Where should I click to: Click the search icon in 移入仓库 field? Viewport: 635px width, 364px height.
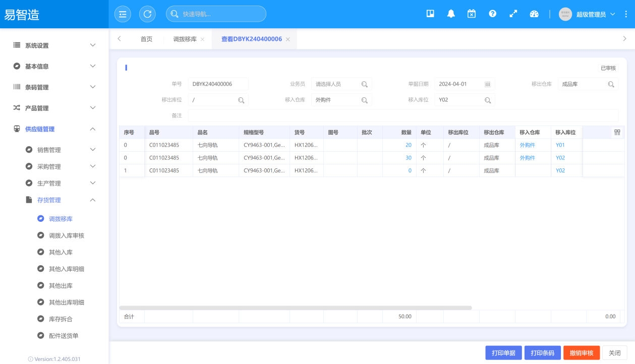pos(365,100)
